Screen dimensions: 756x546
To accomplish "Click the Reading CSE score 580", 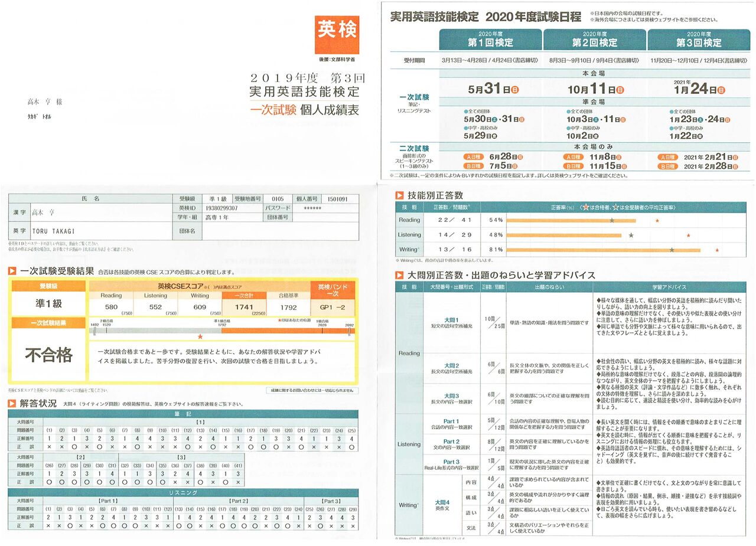I will (111, 307).
